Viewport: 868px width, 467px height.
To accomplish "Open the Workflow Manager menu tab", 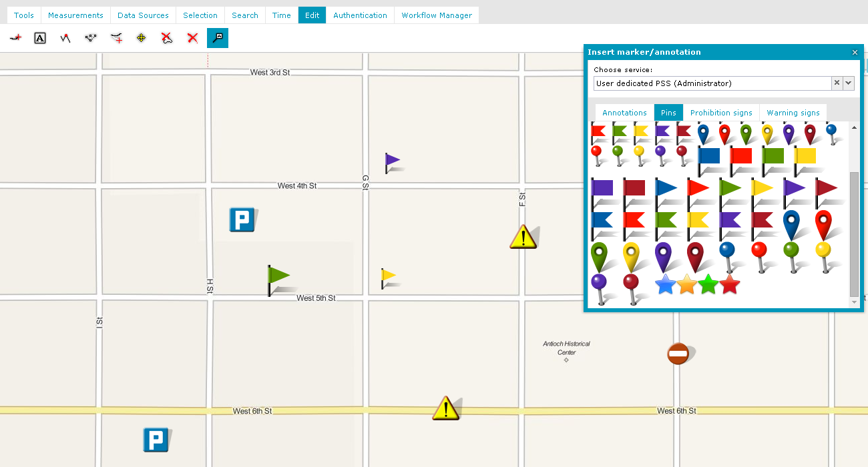I will (437, 15).
